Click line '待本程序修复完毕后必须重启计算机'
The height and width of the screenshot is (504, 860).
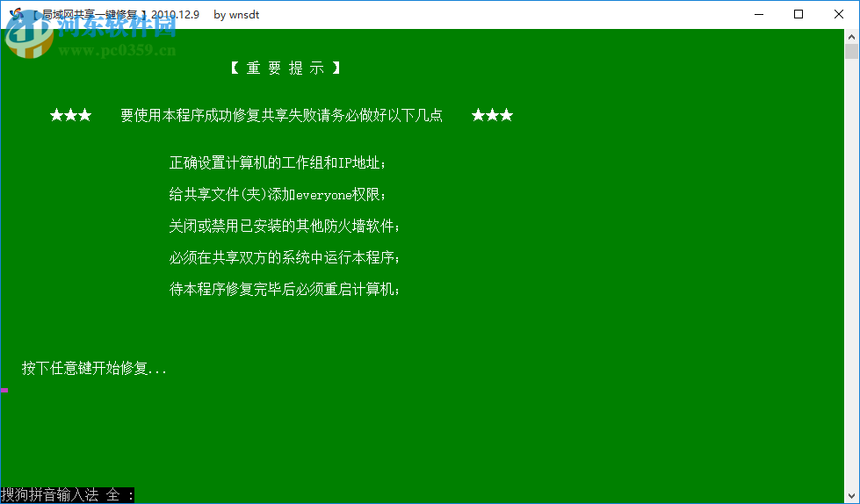pyautogui.click(x=285, y=289)
